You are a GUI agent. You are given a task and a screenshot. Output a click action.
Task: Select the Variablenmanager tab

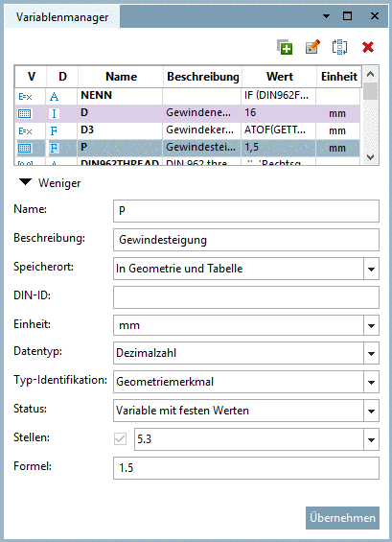[62, 17]
